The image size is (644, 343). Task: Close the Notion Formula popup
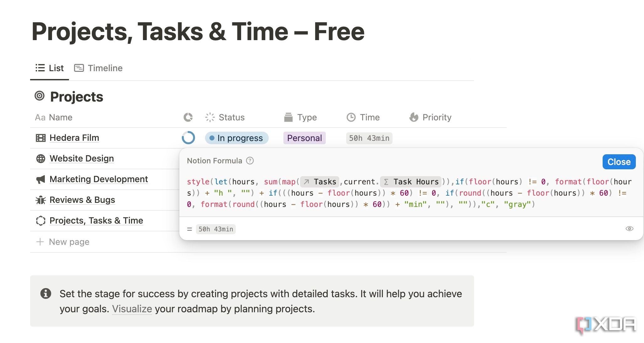tap(618, 161)
